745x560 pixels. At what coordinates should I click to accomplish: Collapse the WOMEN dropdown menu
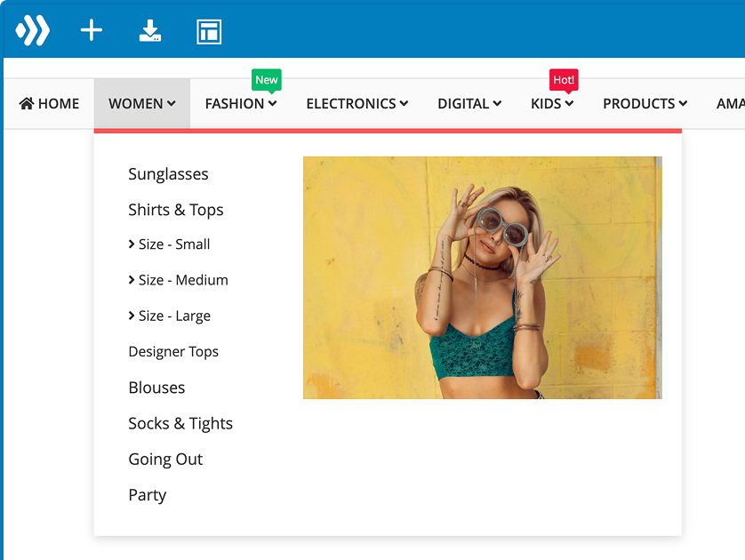141,104
